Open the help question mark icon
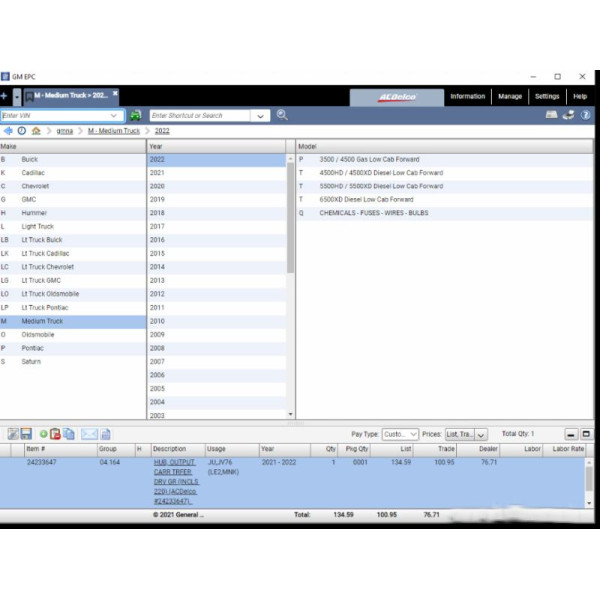The width and height of the screenshot is (600, 600). pos(586,115)
